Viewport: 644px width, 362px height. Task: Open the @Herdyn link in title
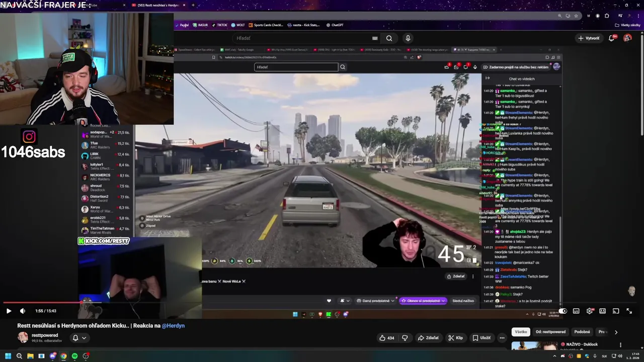[173, 326]
